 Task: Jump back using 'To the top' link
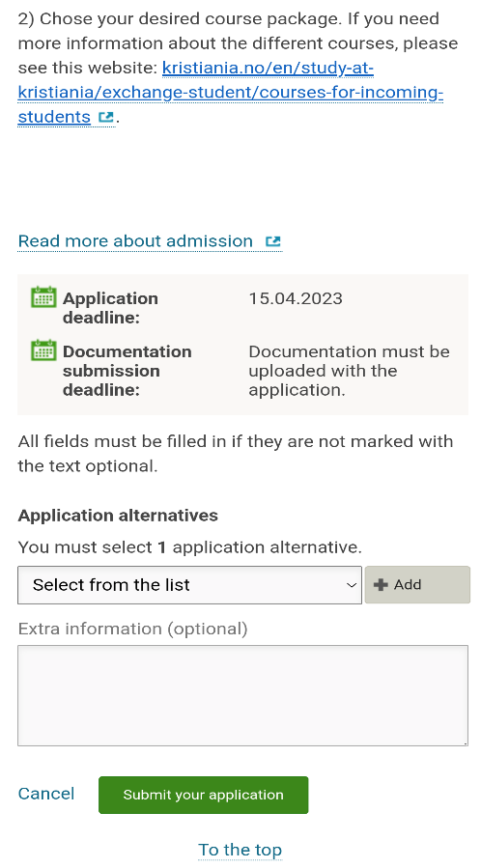click(240, 850)
